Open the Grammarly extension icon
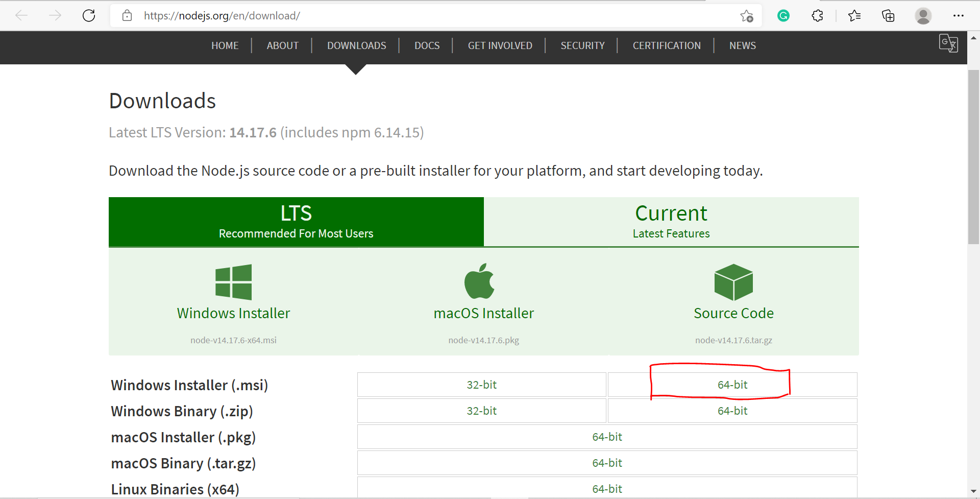The height and width of the screenshot is (499, 980). tap(783, 16)
